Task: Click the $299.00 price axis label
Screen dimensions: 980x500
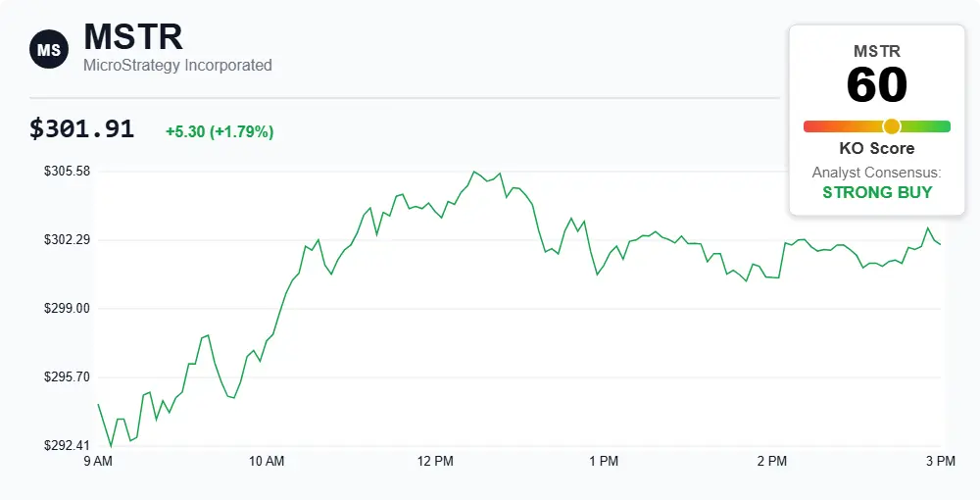Action: [67, 309]
